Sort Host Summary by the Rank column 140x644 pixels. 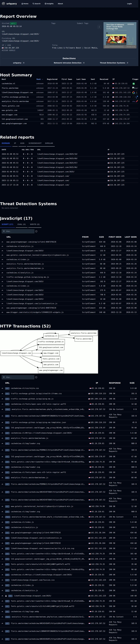[40, 79]
